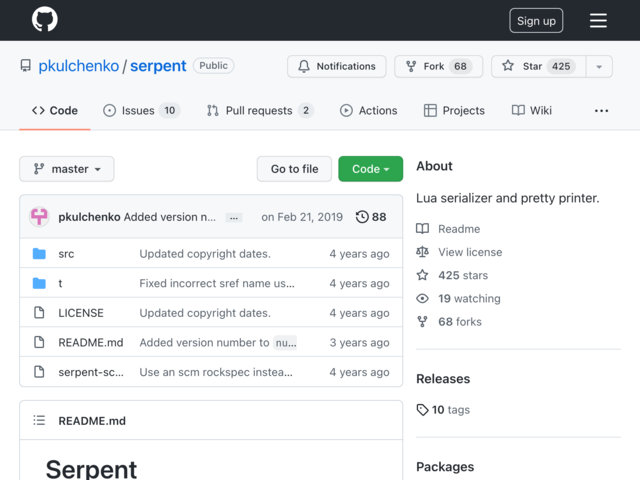Open the pkulchenko owner profile link
640x480 pixels.
pyautogui.click(x=78, y=66)
